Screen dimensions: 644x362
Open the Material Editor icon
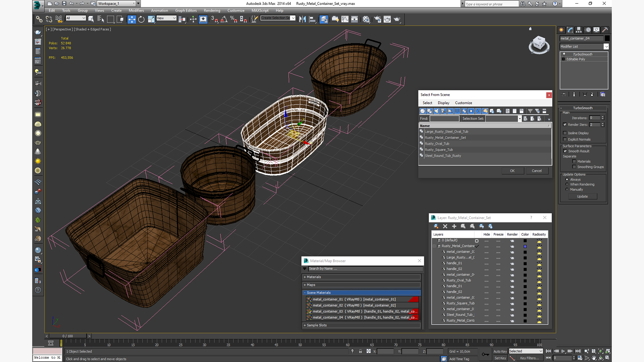pyautogui.click(x=366, y=19)
